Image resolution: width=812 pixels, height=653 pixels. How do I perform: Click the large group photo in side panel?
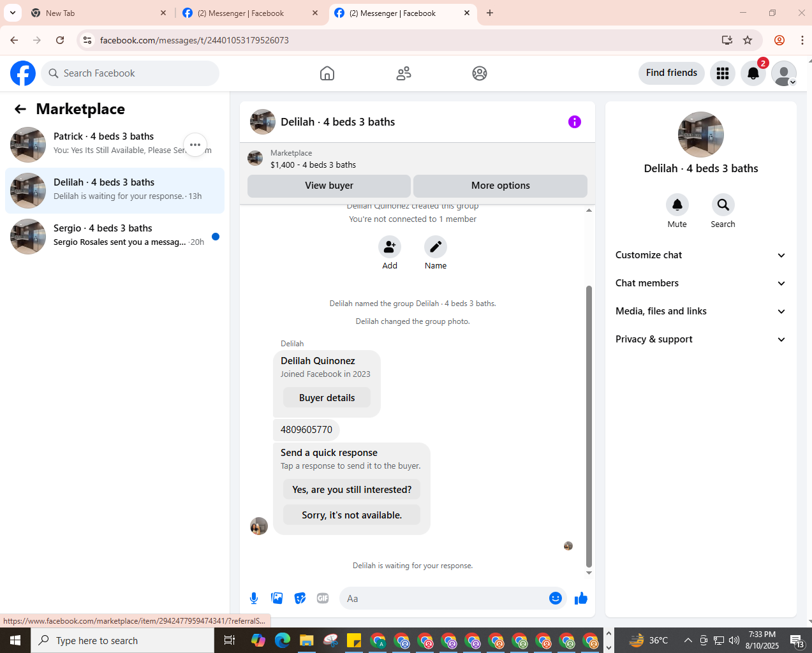[x=701, y=135]
